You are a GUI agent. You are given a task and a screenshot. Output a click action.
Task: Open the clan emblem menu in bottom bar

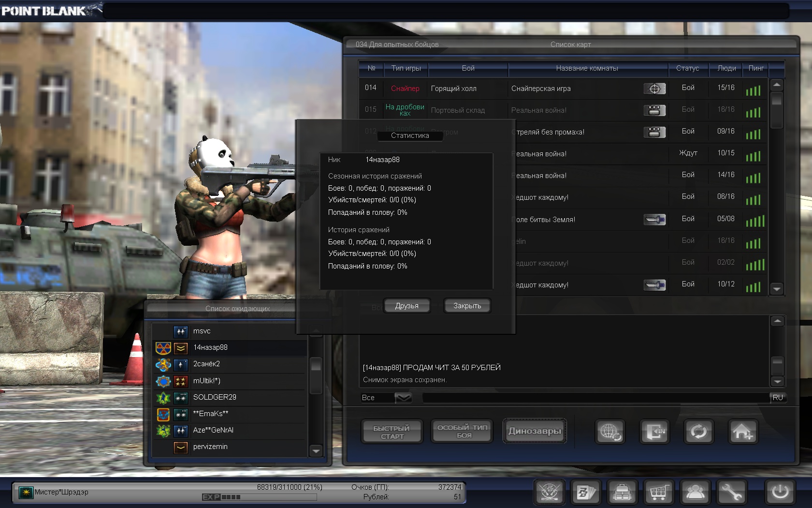[x=550, y=493]
